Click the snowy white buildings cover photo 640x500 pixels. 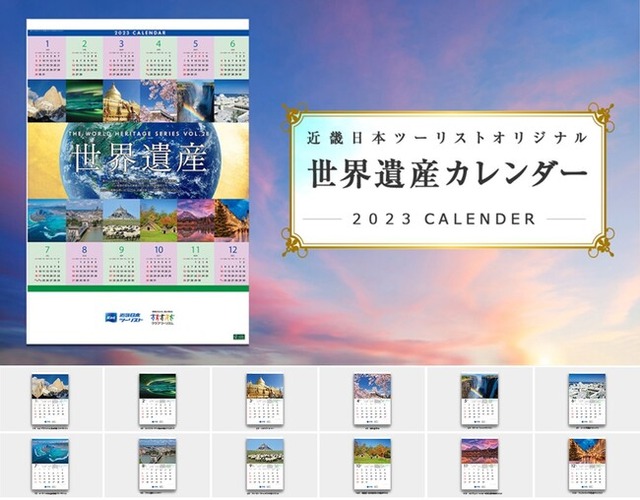click(231, 101)
